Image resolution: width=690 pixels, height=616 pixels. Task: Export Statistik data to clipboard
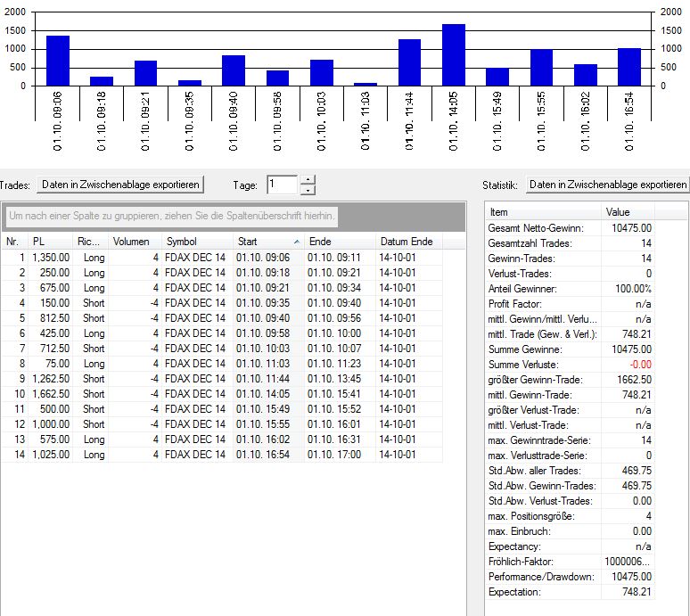(x=608, y=185)
